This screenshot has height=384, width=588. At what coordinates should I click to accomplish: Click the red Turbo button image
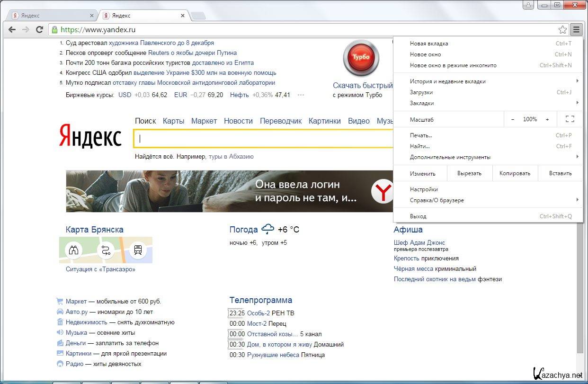pos(361,58)
